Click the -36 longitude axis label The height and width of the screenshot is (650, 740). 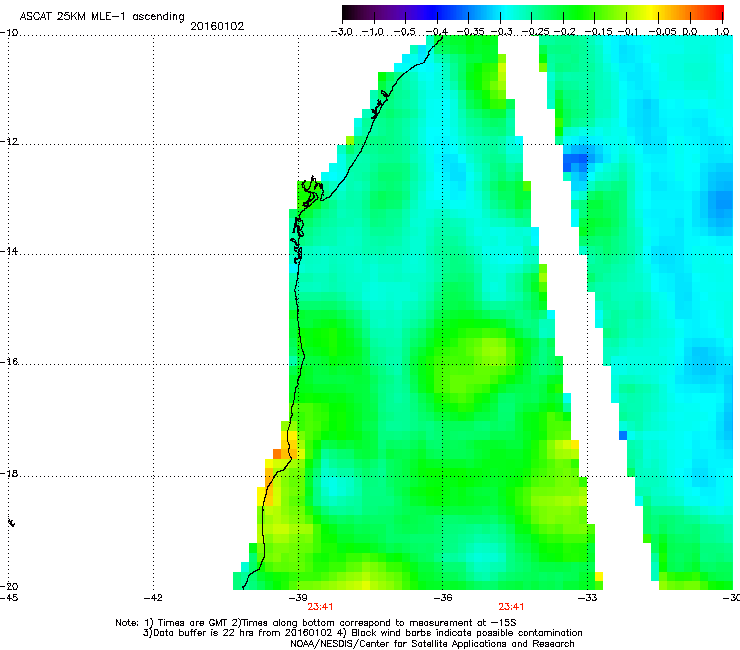[443, 598]
